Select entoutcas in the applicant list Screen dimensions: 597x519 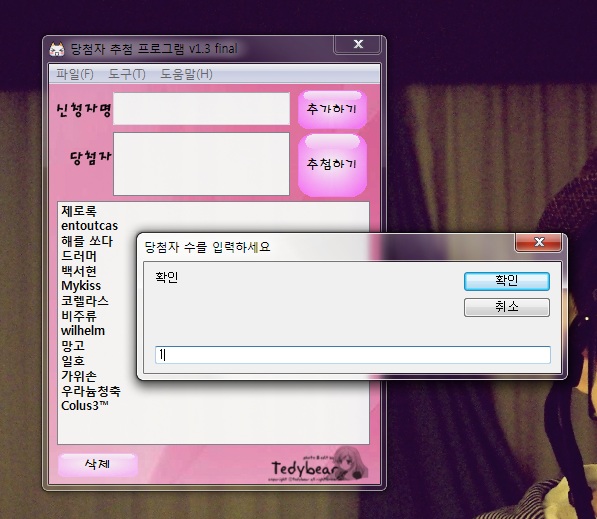[x=89, y=225]
